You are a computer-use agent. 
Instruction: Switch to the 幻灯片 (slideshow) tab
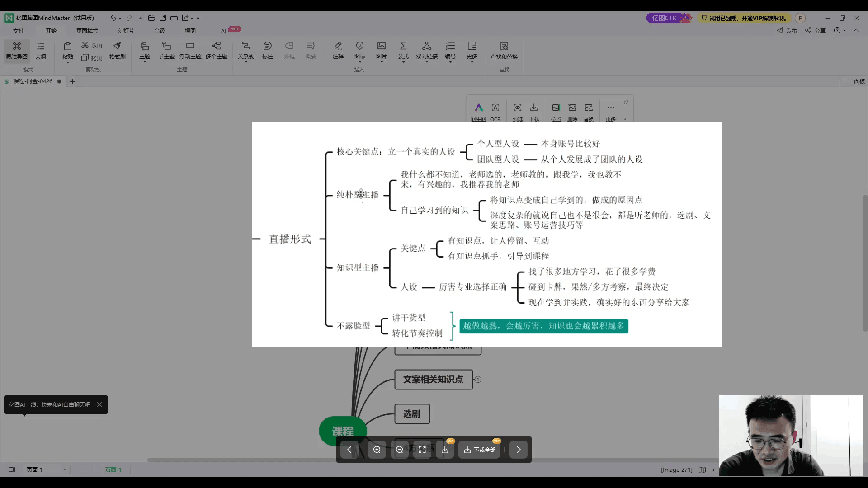126,31
